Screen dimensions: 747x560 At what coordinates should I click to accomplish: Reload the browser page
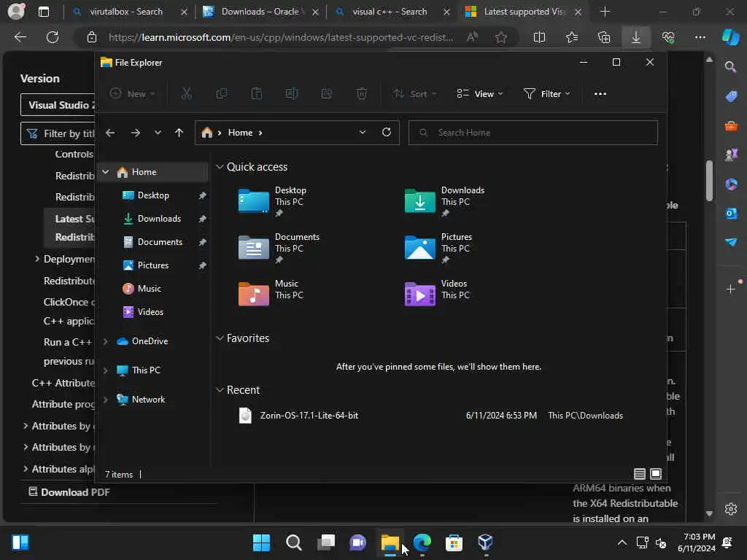53,37
